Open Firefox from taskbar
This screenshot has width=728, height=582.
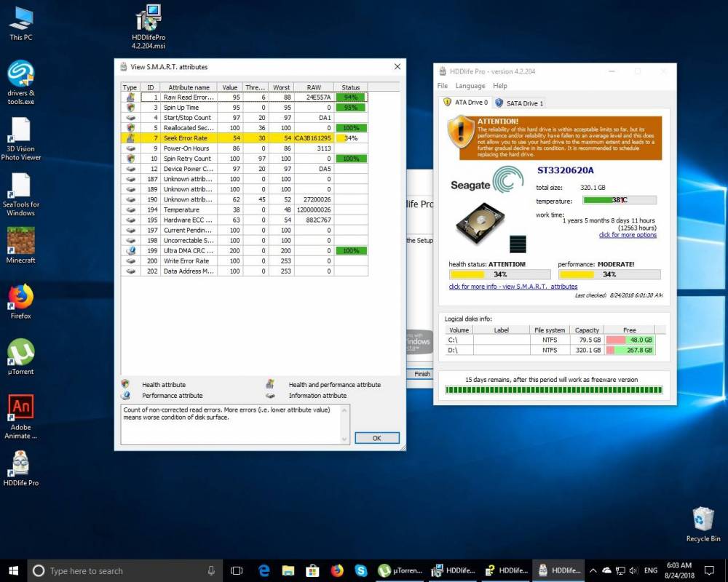tap(336, 570)
